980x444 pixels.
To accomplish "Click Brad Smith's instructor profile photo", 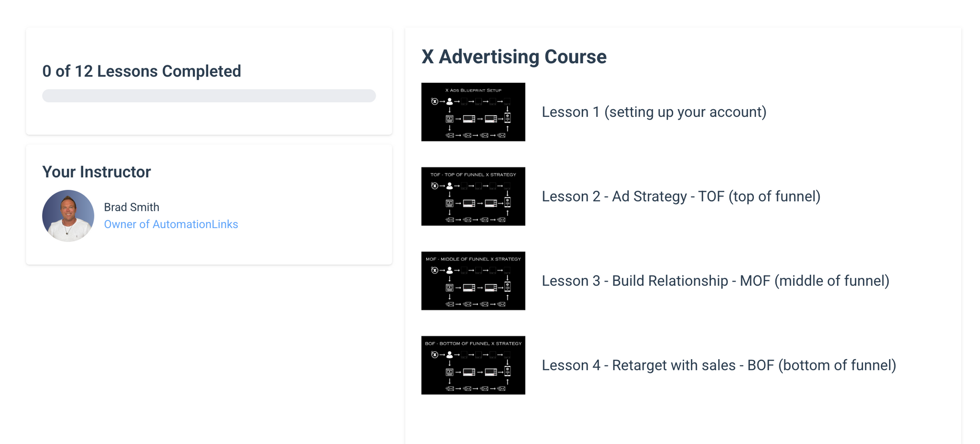I will point(68,215).
